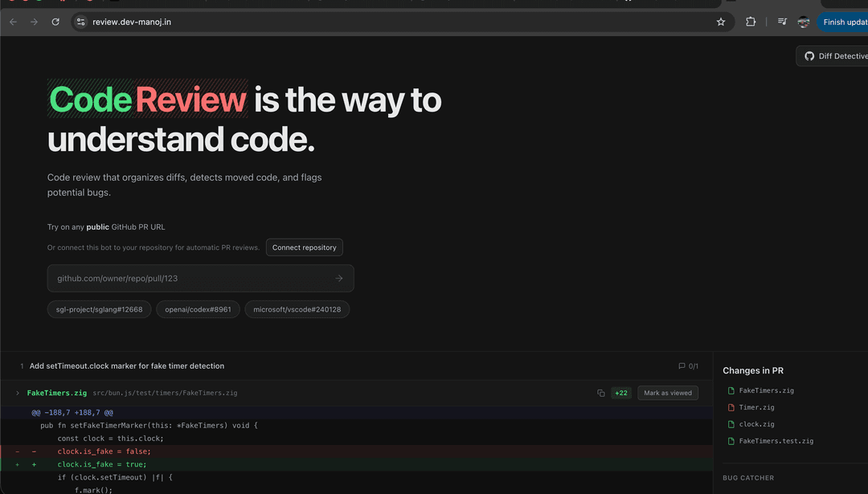Screen dimensions: 868x494
Task: Select clock.zig from the changed files
Action: [756, 424]
